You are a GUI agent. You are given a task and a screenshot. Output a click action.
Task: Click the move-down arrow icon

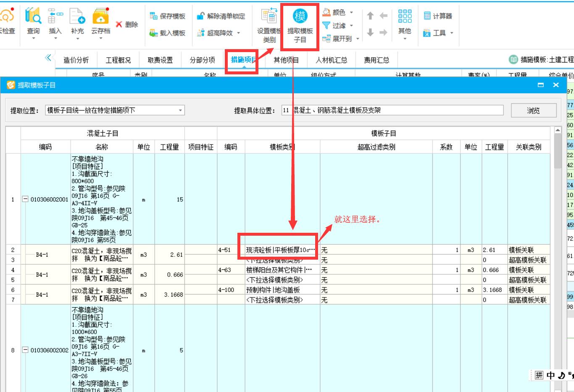[370, 32]
